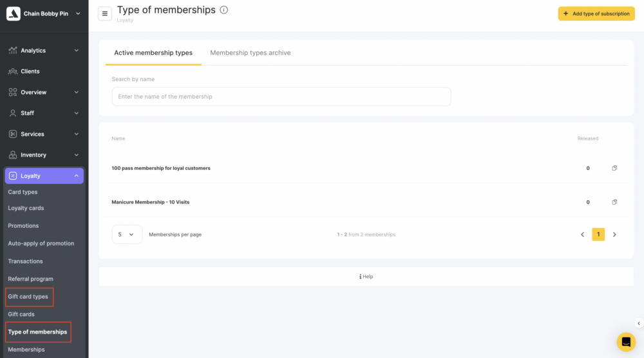Open the memberships per page dropdown

[127, 234]
